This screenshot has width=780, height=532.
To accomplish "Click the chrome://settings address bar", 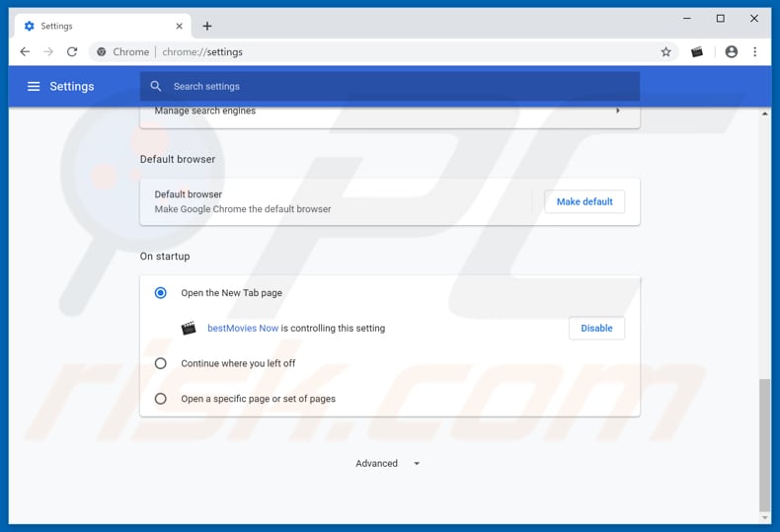I will pos(395,52).
